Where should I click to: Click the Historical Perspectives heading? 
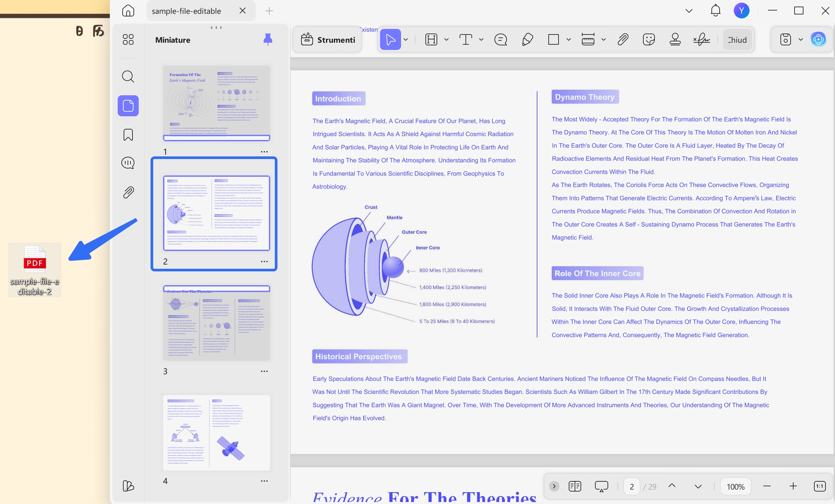click(x=360, y=356)
